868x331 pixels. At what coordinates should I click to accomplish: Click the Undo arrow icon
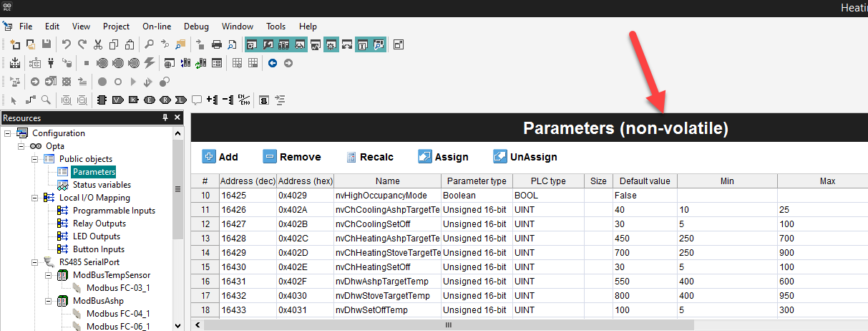pos(66,44)
